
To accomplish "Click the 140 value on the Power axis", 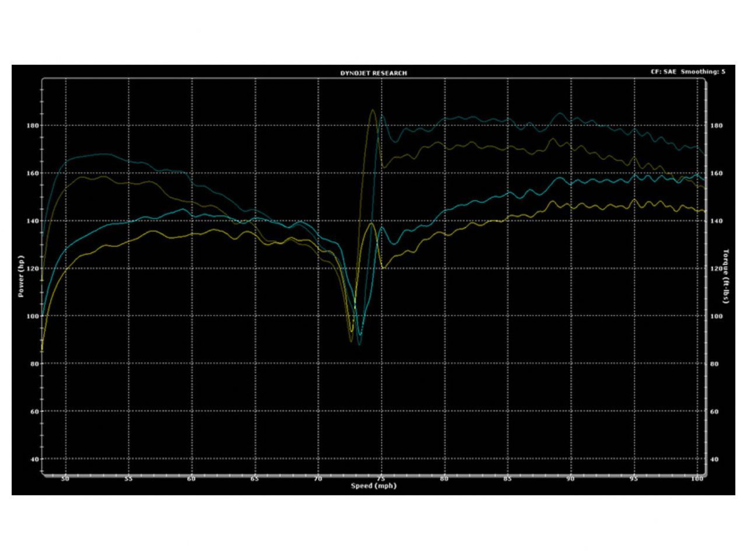I will point(32,221).
